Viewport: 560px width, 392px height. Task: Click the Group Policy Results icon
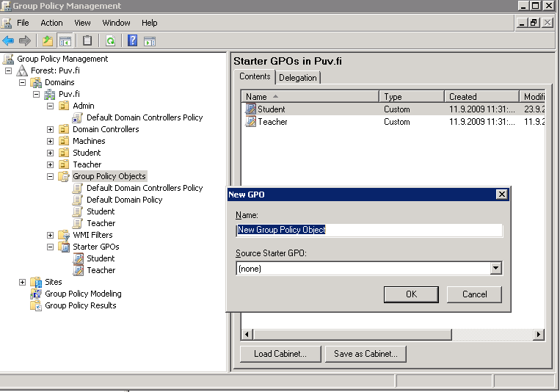tap(36, 305)
